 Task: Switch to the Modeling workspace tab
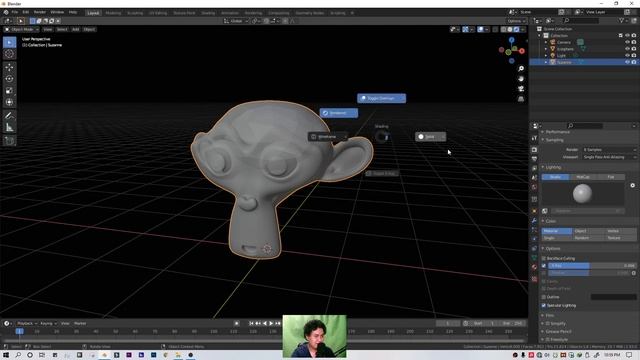[113, 13]
